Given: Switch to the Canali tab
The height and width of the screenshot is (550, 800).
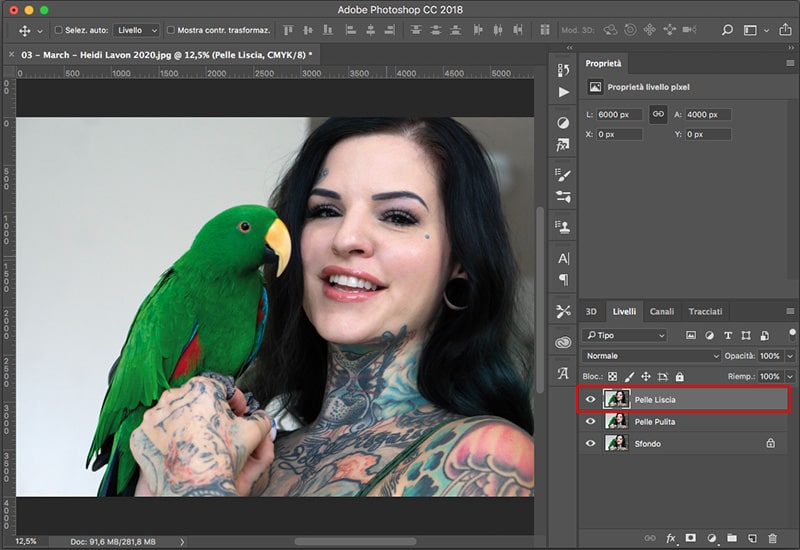Looking at the screenshot, I should coord(661,312).
